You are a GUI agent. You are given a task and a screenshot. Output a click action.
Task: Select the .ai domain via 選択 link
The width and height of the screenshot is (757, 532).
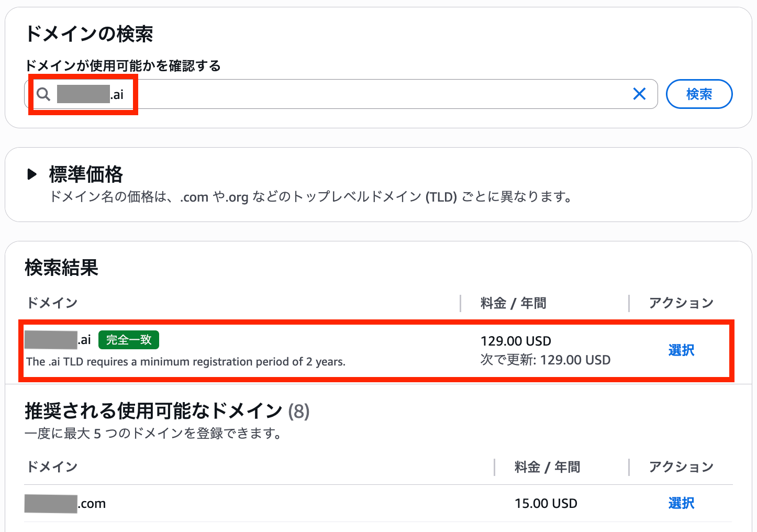(681, 350)
